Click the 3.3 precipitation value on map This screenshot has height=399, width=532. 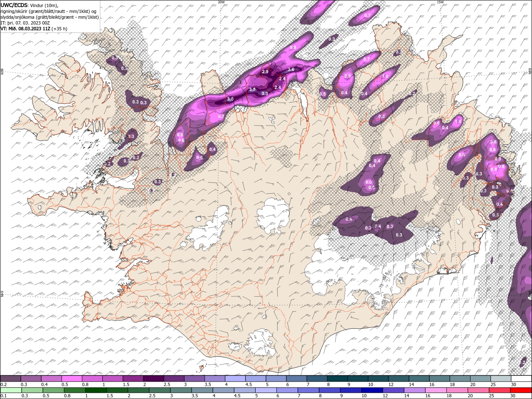point(265,94)
